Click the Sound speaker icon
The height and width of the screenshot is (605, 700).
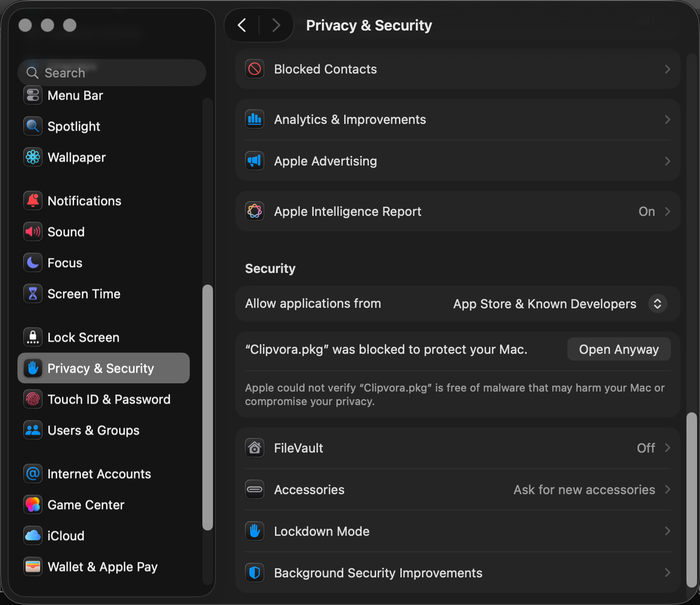33,232
